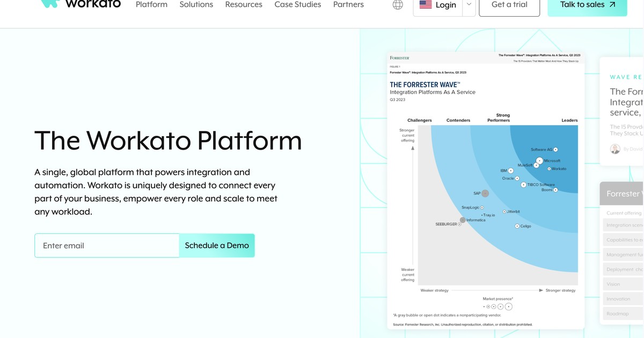Open the Platform menu
Screen dimensions: 644x338
[151, 4]
